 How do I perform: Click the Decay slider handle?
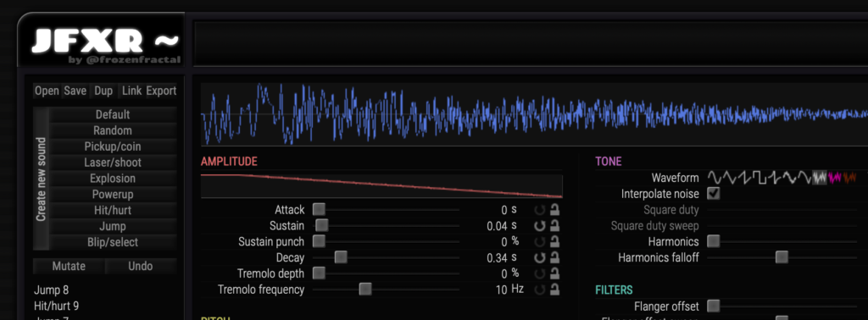(x=341, y=257)
